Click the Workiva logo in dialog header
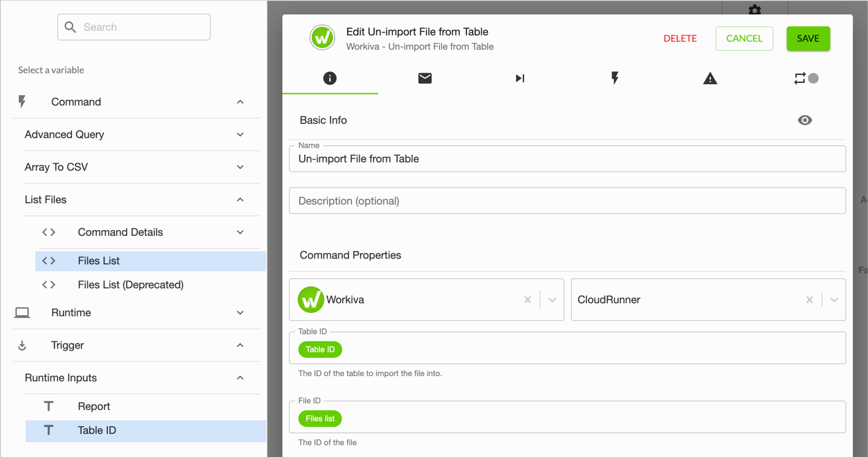The image size is (868, 457). click(321, 38)
